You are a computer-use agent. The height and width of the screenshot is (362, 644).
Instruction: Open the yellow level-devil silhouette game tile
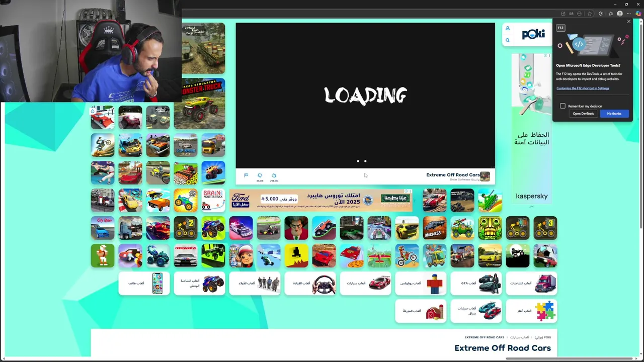296,255
